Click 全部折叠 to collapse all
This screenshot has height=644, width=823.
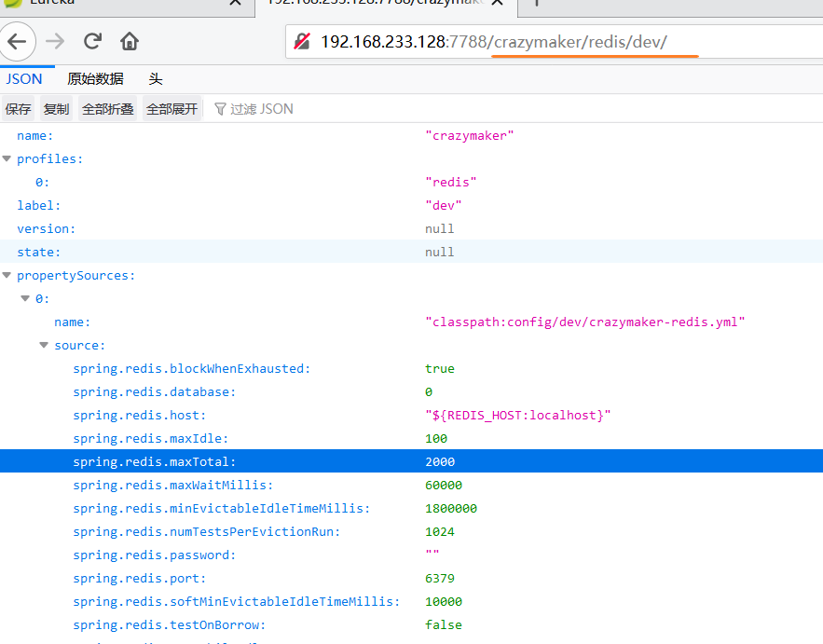point(107,109)
